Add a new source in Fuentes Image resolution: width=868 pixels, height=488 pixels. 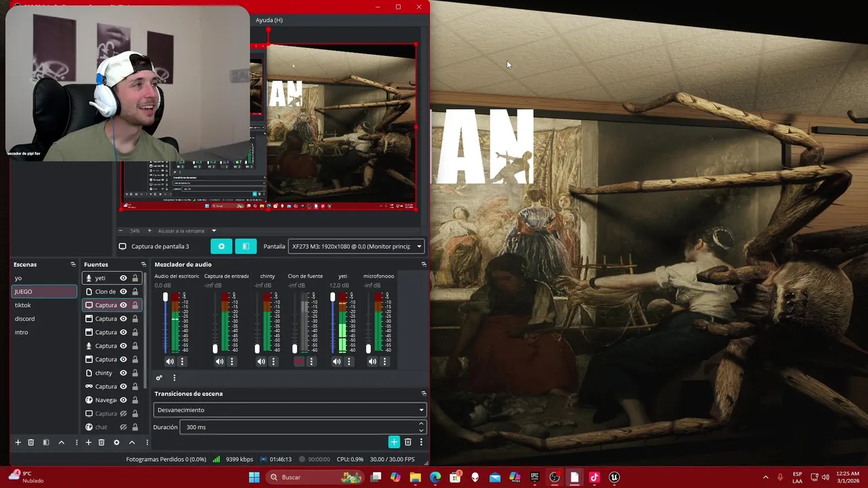click(x=88, y=442)
